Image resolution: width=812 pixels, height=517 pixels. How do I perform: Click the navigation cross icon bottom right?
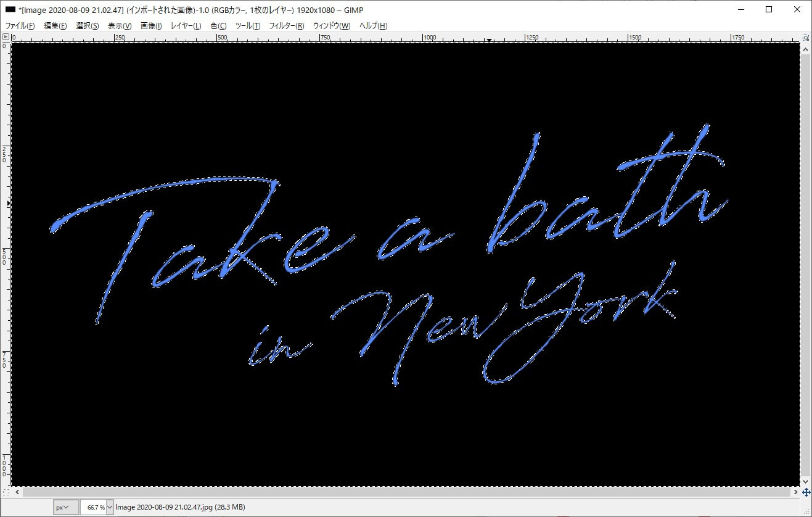[806, 492]
